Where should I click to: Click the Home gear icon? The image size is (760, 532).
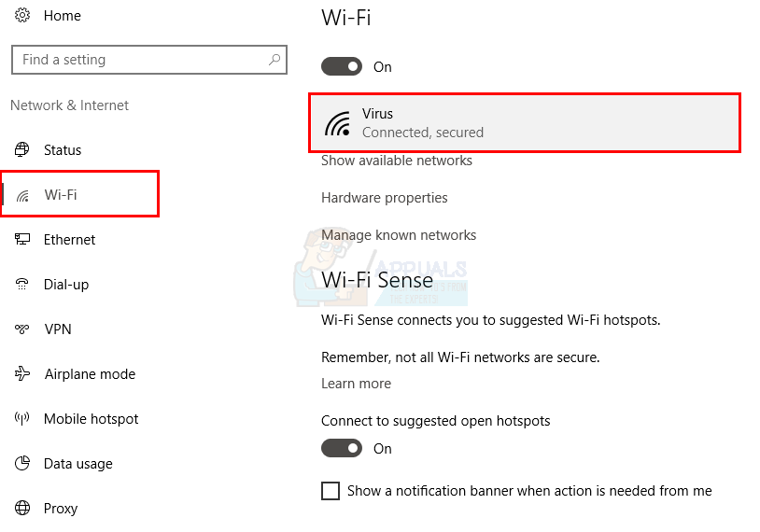pos(22,16)
